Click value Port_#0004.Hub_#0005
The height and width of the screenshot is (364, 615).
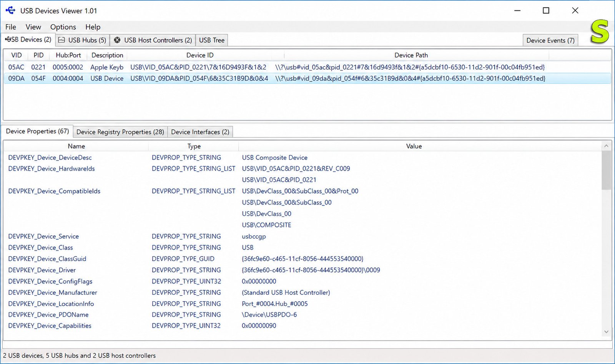click(275, 304)
